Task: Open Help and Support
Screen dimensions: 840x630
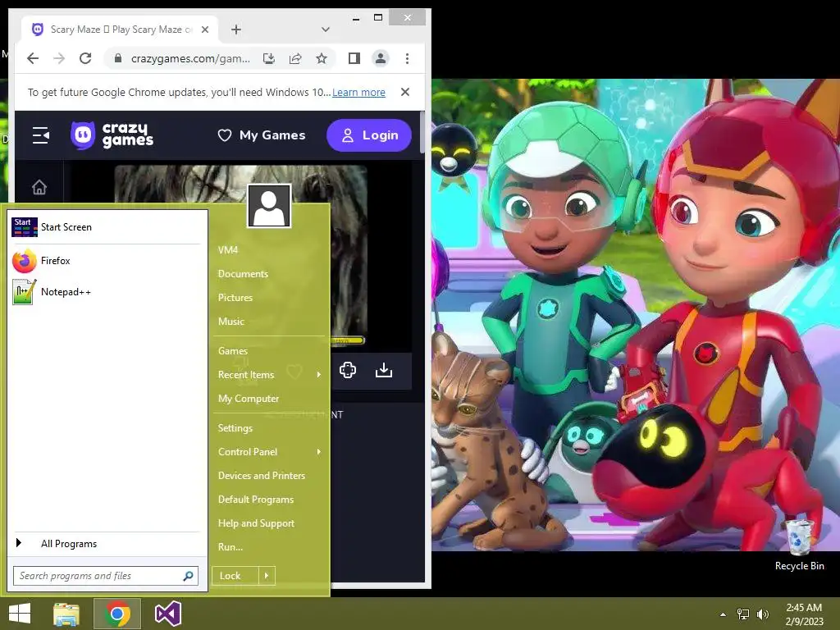Action: click(256, 523)
